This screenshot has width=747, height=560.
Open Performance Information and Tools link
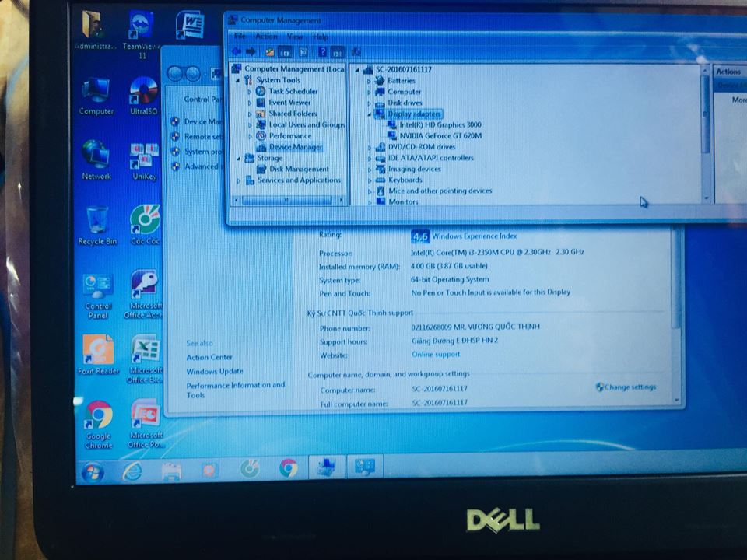coord(235,390)
